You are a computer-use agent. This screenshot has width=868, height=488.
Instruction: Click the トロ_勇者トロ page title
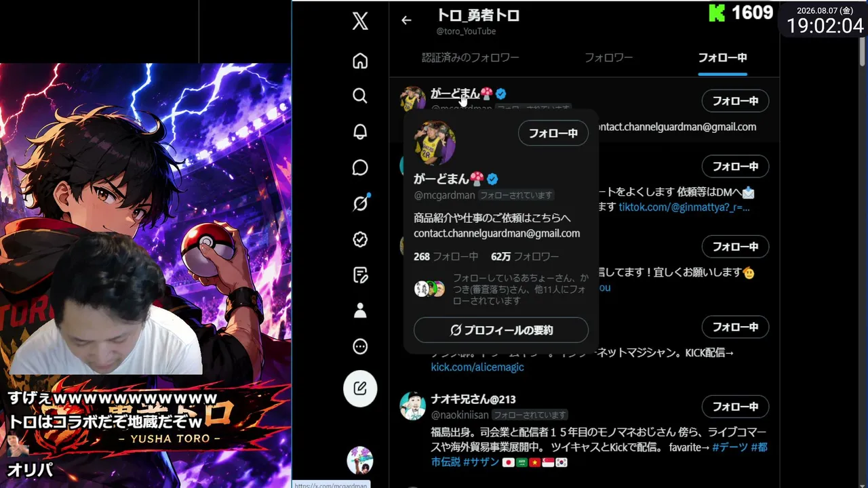tap(478, 16)
